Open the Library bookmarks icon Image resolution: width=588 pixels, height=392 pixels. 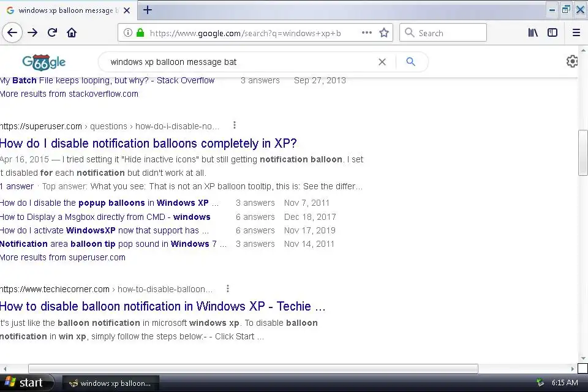click(x=533, y=32)
